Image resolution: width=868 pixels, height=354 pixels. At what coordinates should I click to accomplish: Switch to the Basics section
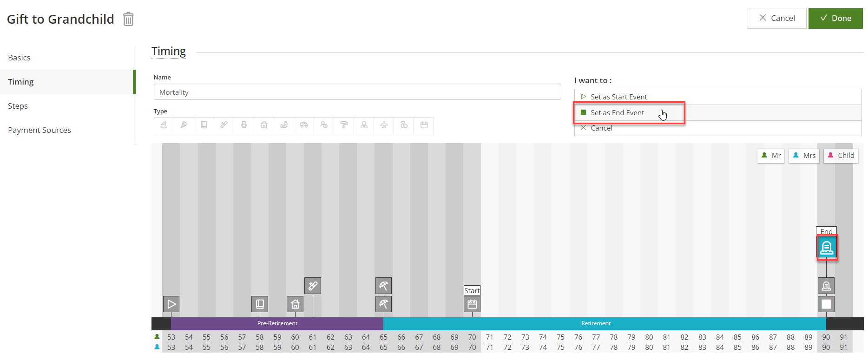(19, 58)
